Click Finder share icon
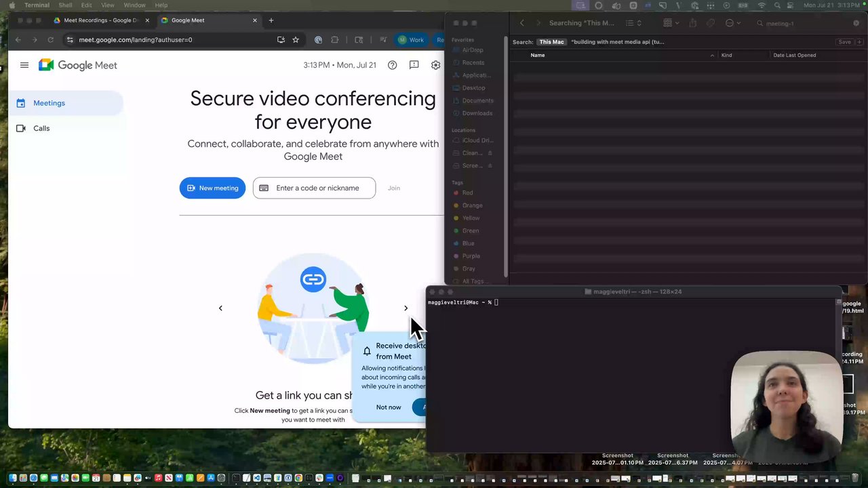Screen dimensions: 868x488 (692, 23)
